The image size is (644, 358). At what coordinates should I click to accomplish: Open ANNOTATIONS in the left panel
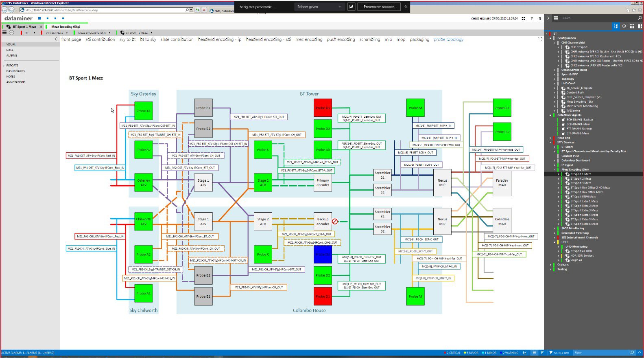(16, 82)
